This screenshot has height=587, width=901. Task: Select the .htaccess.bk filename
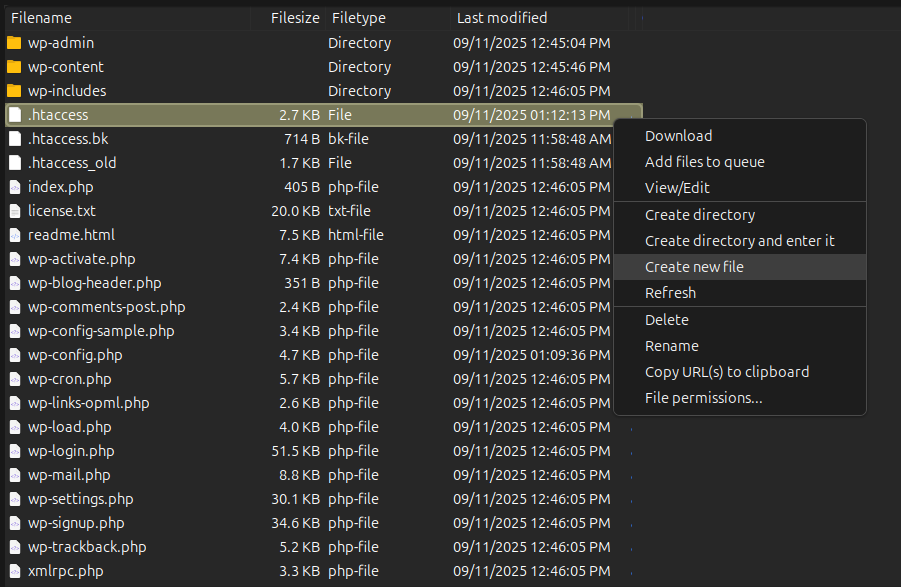tap(68, 139)
